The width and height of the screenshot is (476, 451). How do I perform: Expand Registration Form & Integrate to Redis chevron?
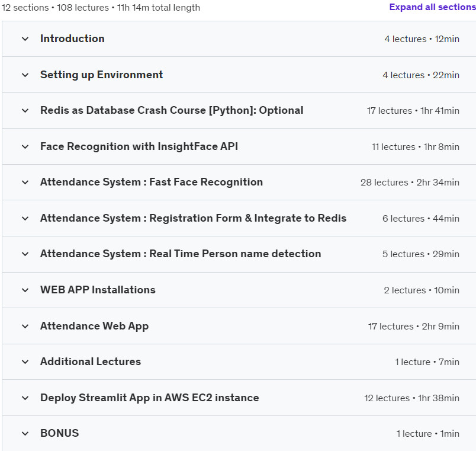25,219
